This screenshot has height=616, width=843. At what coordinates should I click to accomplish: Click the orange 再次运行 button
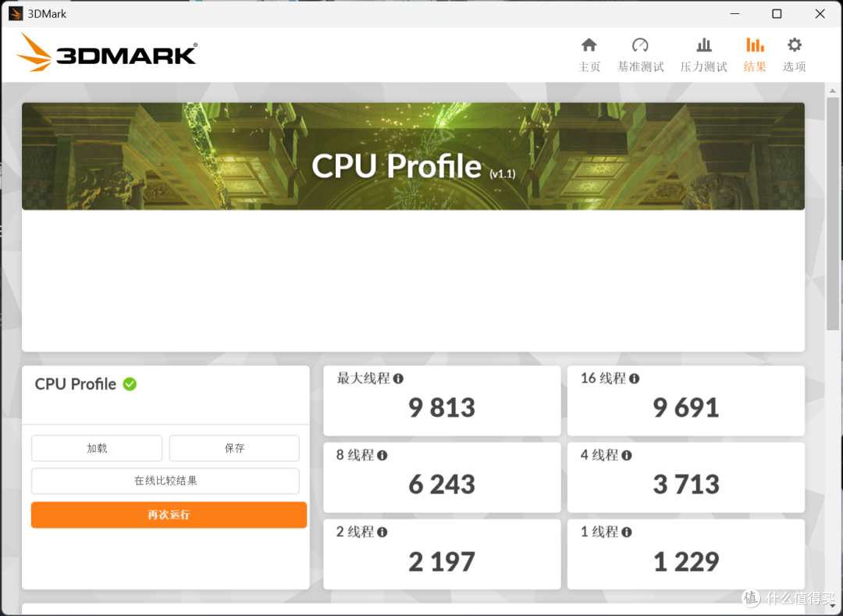(169, 515)
